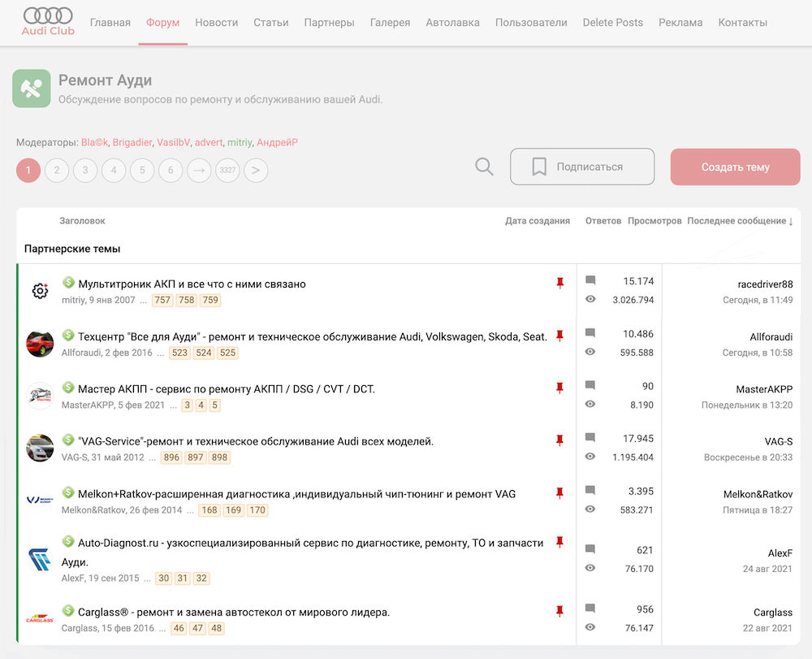The image size is (812, 659).
Task: Click red pin icon on Мультитроник thread
Action: [x=559, y=283]
